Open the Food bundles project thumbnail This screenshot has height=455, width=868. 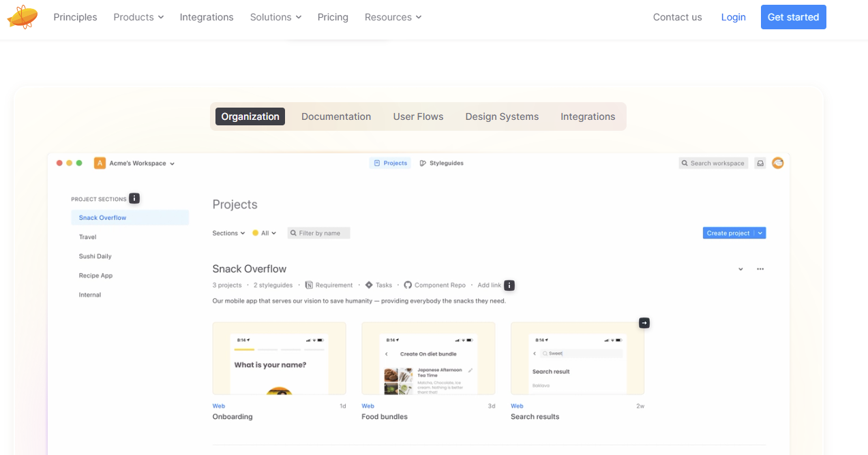[x=428, y=358]
